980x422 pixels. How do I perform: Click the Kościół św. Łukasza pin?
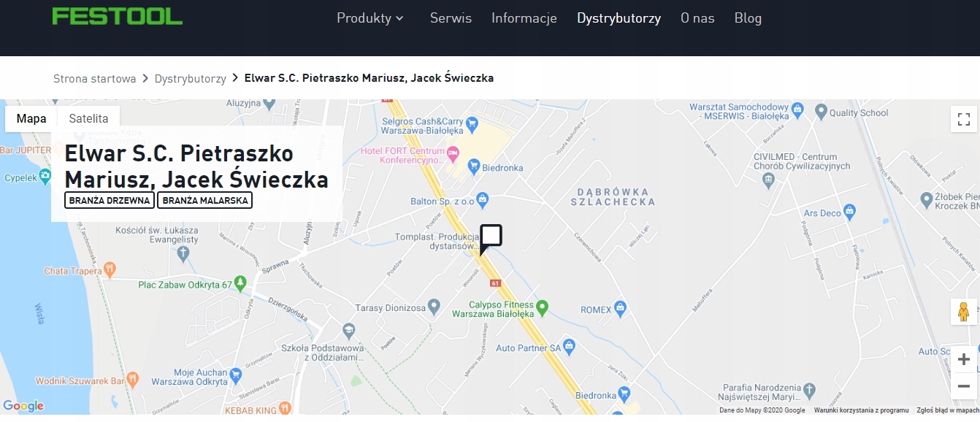point(183,253)
